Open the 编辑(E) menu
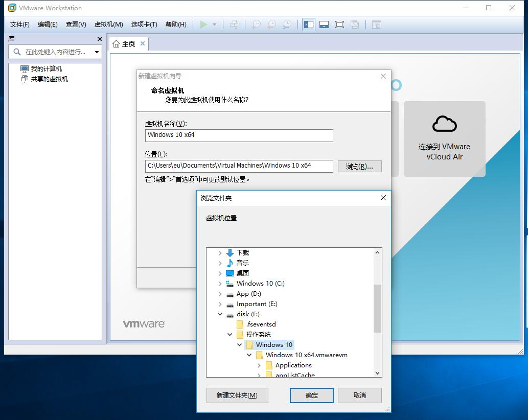Image resolution: width=528 pixels, height=420 pixels. click(48, 25)
